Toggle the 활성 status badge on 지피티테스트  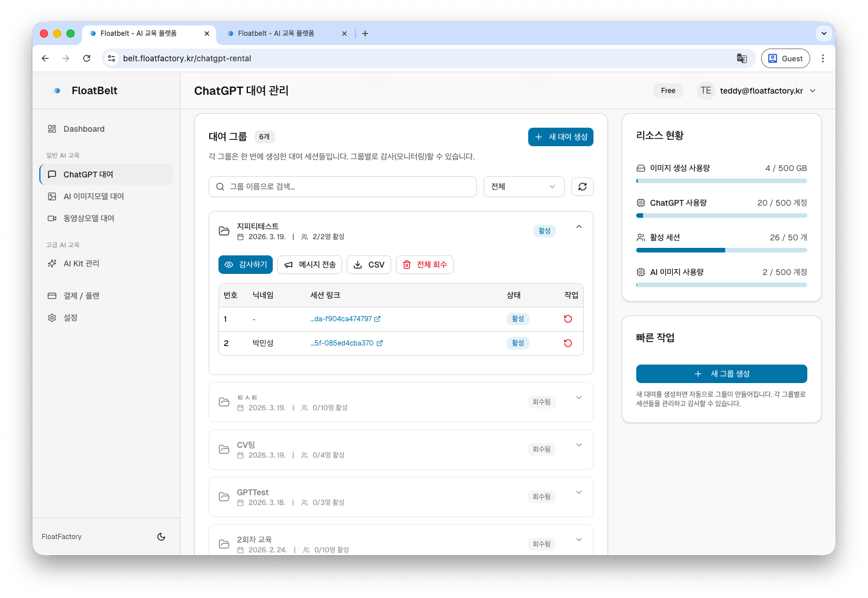click(544, 231)
